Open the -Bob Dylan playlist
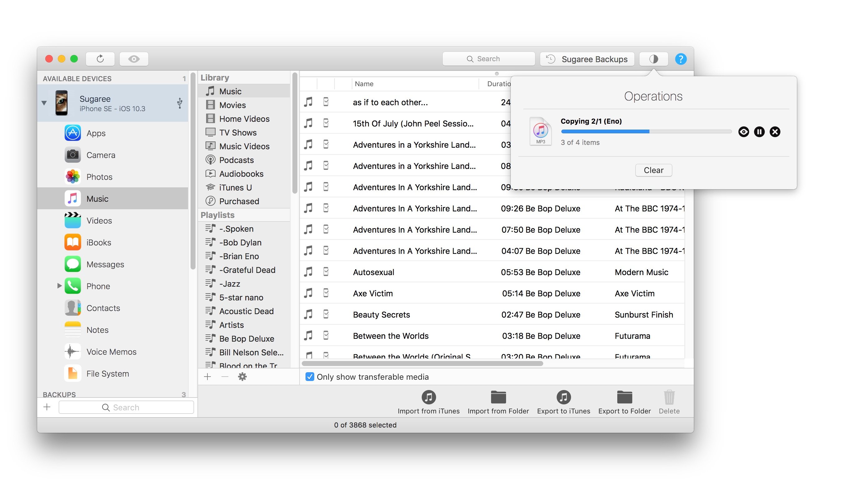The image size is (855, 504). pos(244,243)
